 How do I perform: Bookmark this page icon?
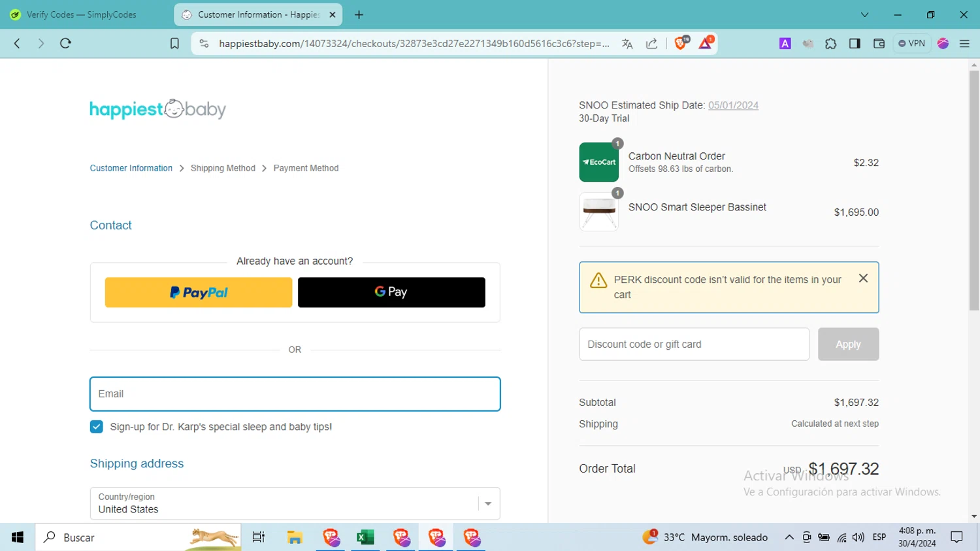point(174,43)
